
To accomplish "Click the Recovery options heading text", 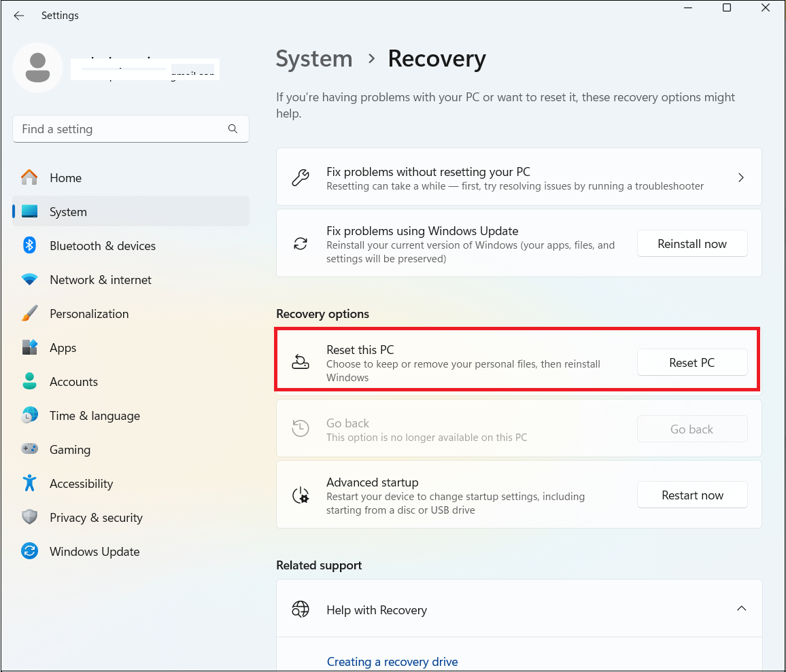I will [322, 314].
